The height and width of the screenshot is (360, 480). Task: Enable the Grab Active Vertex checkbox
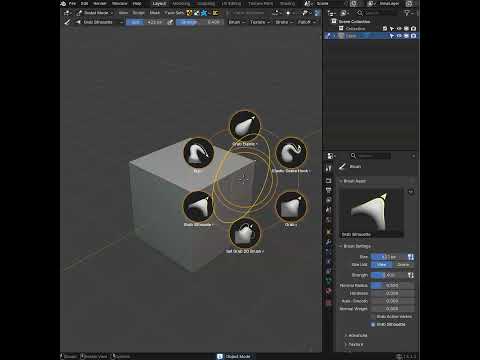(x=373, y=316)
